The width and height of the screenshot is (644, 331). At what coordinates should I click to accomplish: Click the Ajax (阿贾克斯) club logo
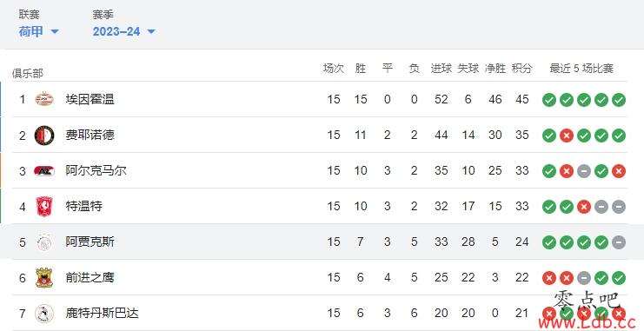tap(44, 242)
